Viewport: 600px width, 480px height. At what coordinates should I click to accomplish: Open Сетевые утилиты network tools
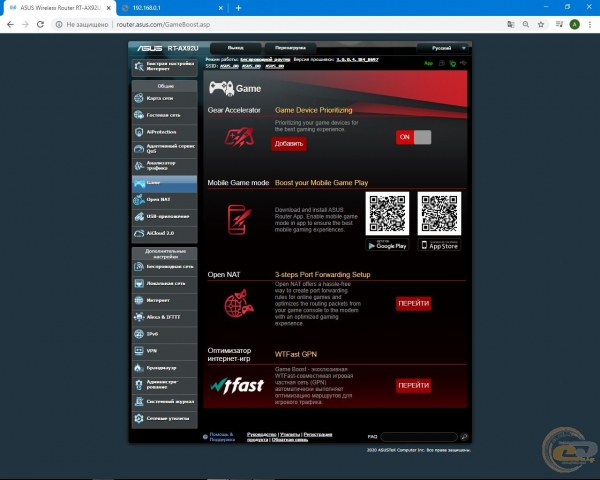(165, 419)
